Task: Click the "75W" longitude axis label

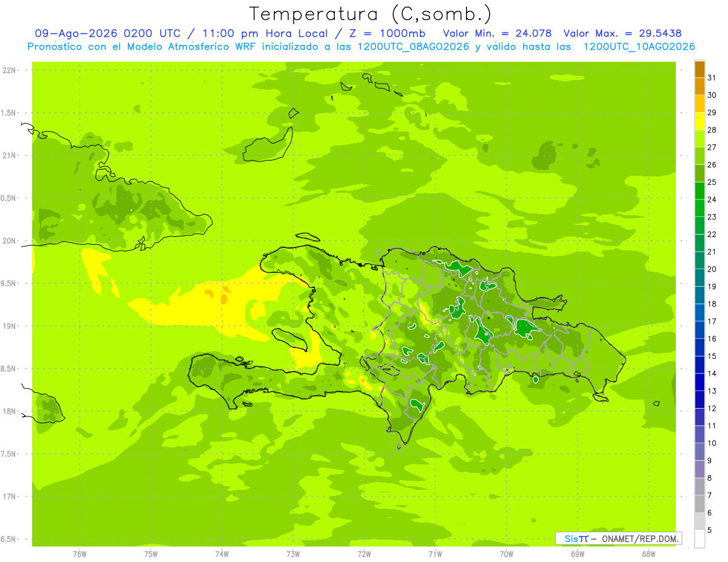Action: point(151,554)
